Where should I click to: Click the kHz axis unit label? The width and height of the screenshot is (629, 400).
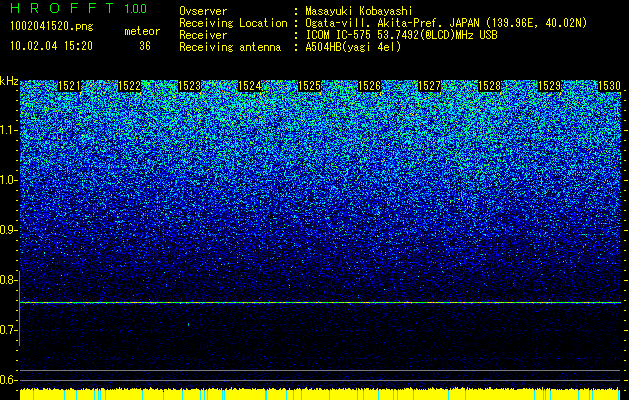[x=9, y=81]
